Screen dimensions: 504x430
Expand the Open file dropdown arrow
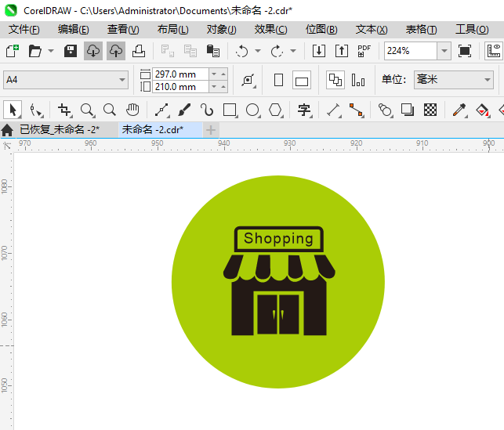click(x=51, y=51)
